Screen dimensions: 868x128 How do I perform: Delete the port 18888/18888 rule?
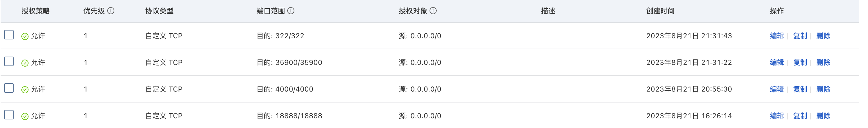pos(823,116)
